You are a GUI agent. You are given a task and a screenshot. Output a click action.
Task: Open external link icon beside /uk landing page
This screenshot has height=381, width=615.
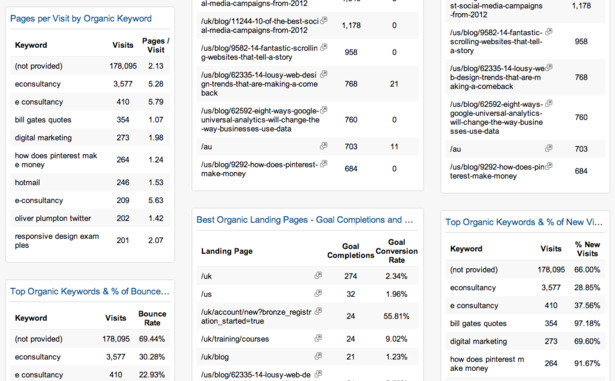(x=318, y=275)
